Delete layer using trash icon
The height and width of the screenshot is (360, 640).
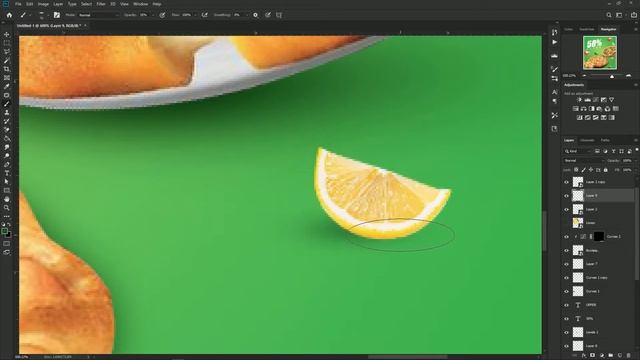pos(629,356)
